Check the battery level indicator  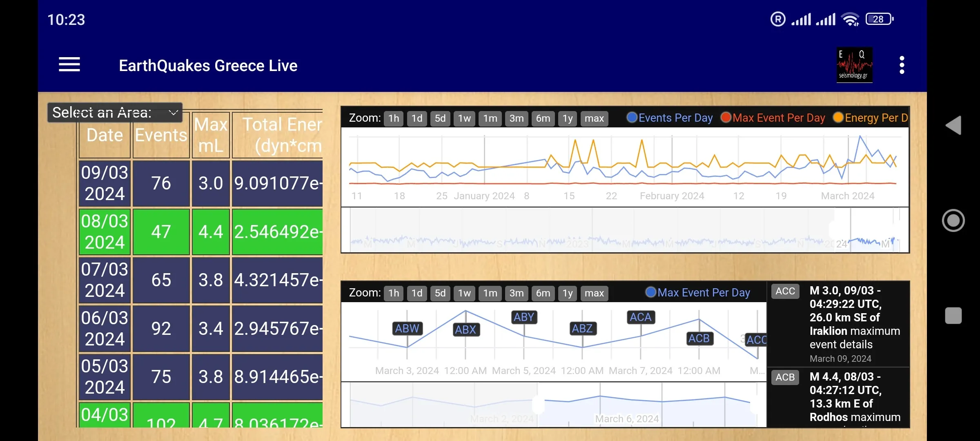[880, 19]
